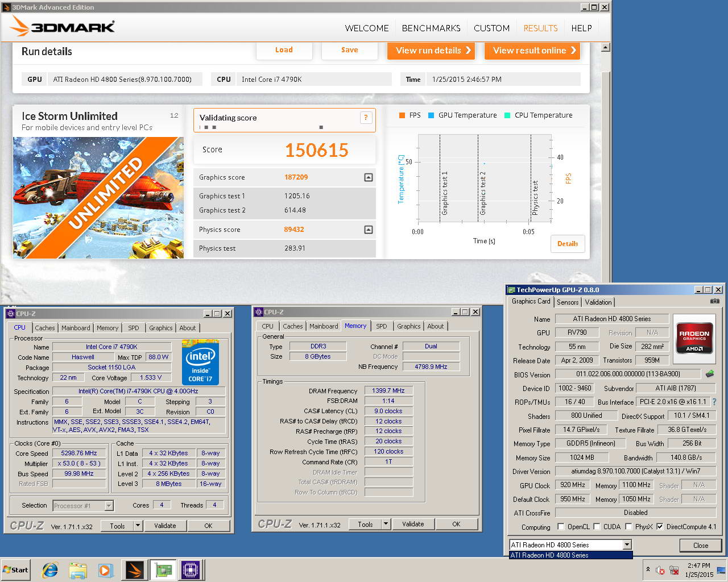Show hidden system tray icons

(647, 569)
